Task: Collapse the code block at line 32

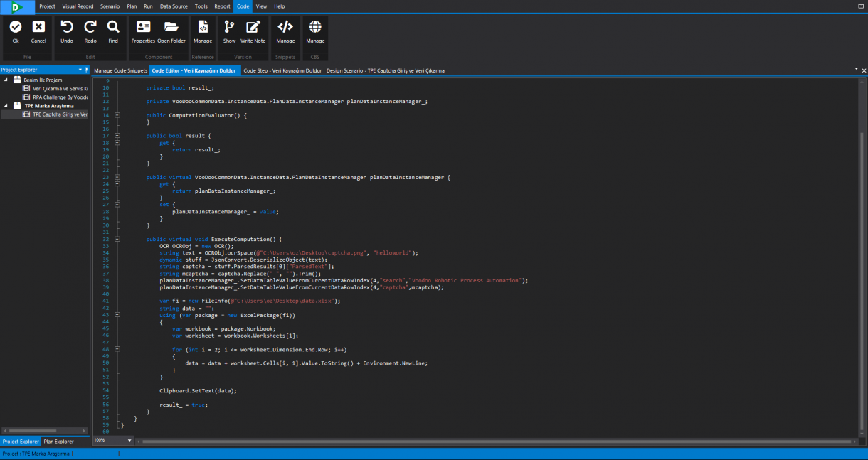Action: (x=117, y=240)
